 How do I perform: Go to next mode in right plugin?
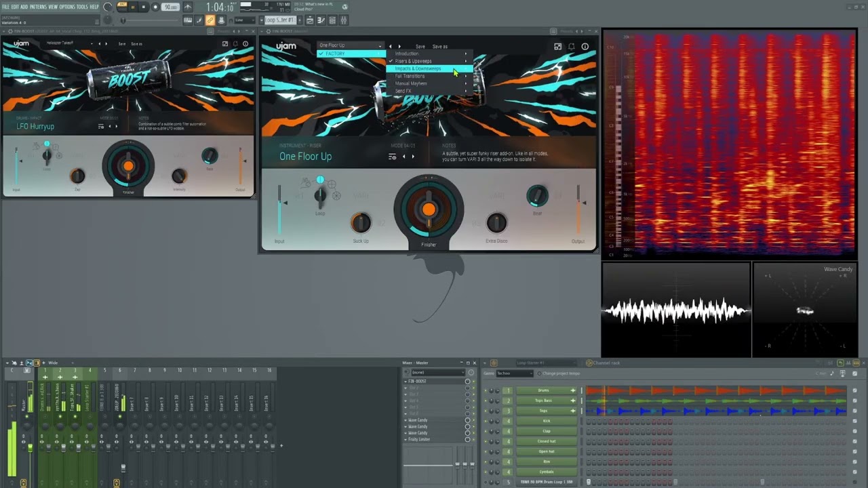click(x=413, y=157)
